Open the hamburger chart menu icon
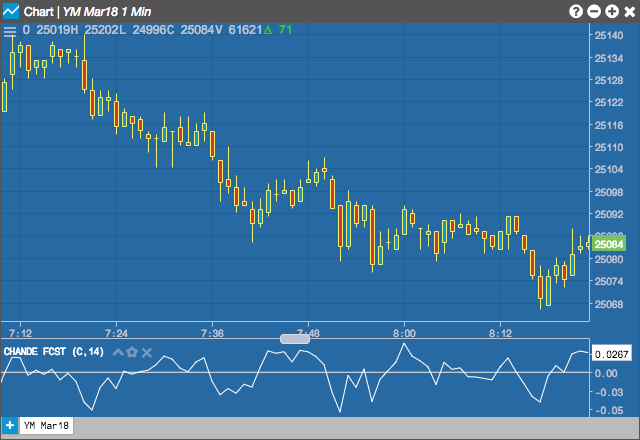 click(9, 31)
